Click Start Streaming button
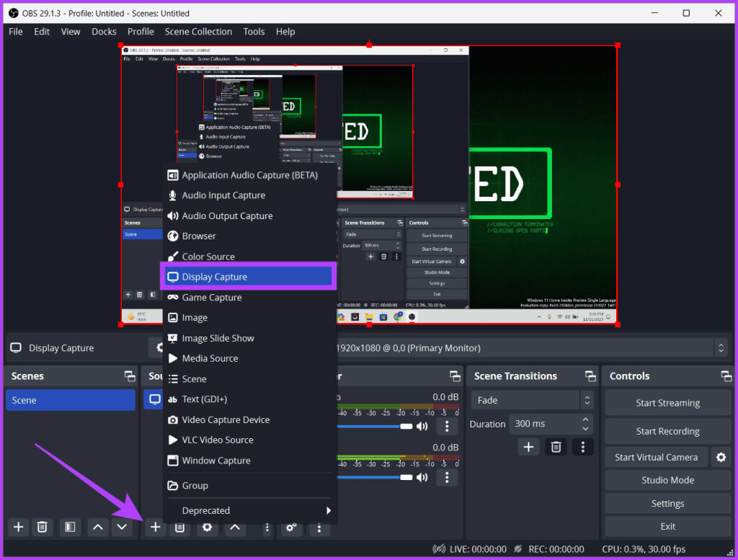738x560 pixels. pyautogui.click(x=667, y=403)
